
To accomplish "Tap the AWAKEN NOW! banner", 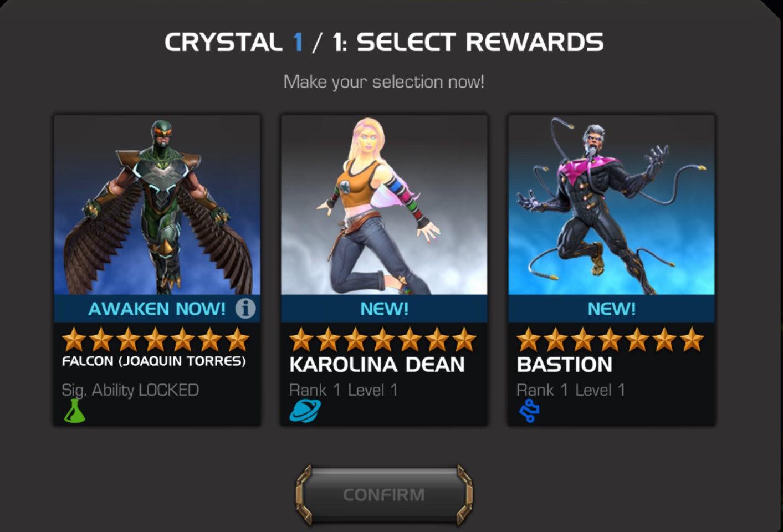I will click(157, 309).
